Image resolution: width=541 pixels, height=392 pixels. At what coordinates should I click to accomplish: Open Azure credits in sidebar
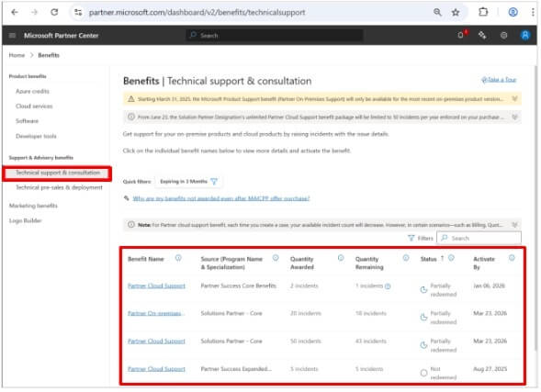pos(32,92)
